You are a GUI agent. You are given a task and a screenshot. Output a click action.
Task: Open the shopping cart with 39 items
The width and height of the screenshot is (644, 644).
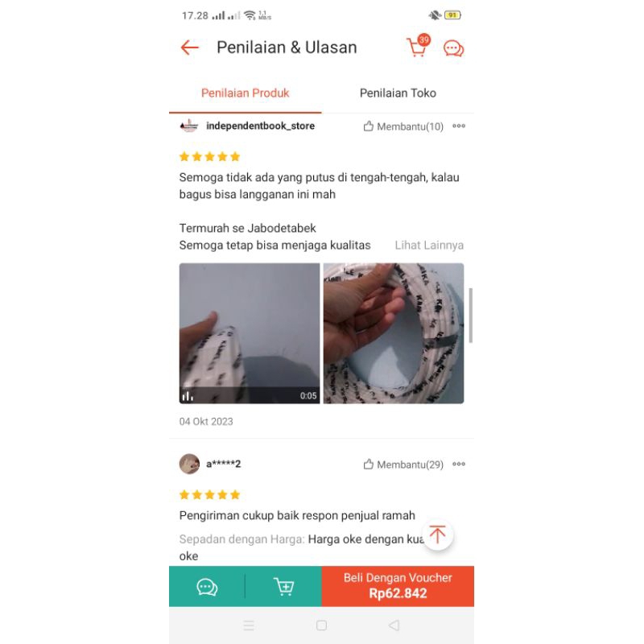pos(418,46)
